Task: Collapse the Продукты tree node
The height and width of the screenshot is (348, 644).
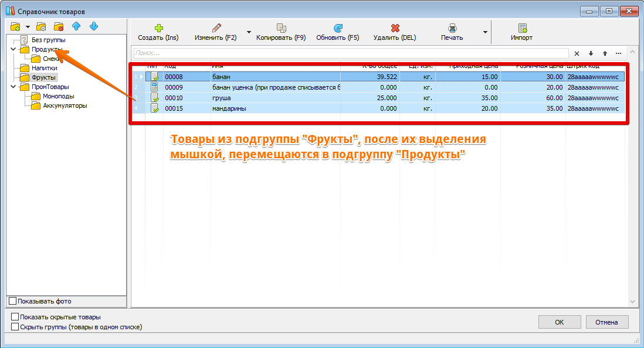Action: (x=13, y=49)
